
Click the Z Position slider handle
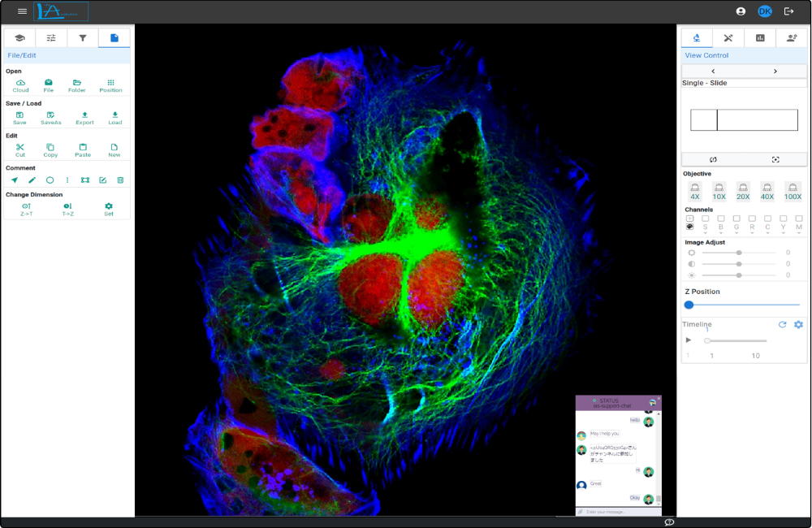(689, 305)
